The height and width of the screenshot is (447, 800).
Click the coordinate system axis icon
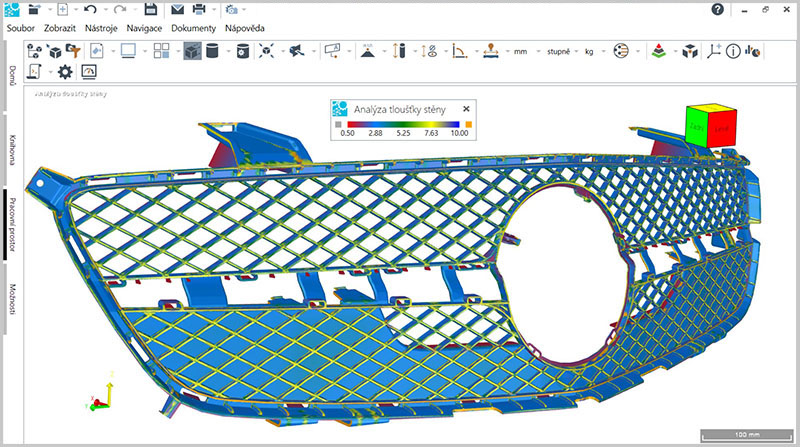[715, 50]
